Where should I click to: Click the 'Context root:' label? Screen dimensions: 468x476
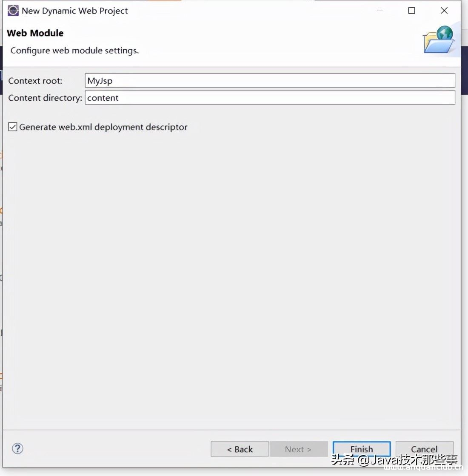pos(35,81)
